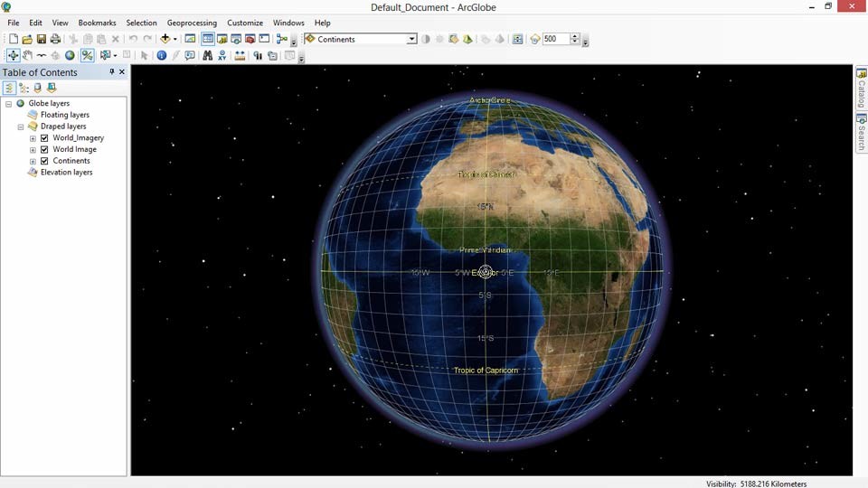Open the Python window icon
The image size is (868, 488).
coord(265,39)
